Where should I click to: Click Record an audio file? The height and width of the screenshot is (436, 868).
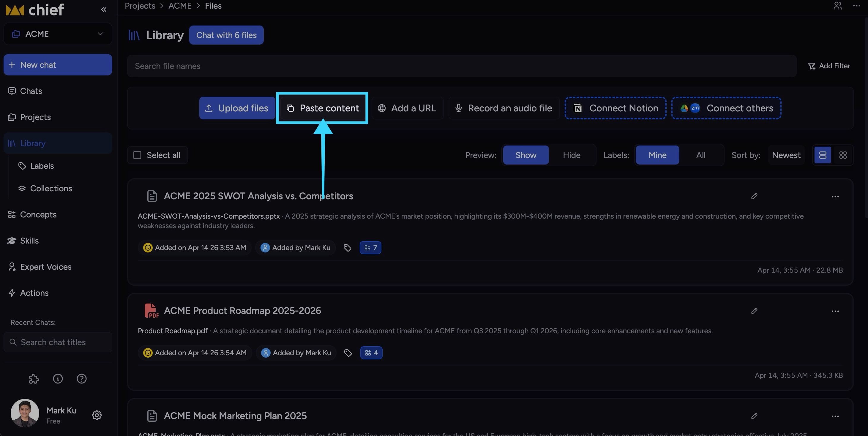(504, 108)
